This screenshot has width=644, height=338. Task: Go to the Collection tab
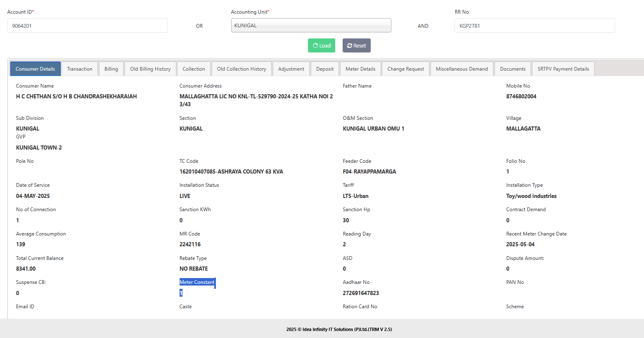pos(194,69)
